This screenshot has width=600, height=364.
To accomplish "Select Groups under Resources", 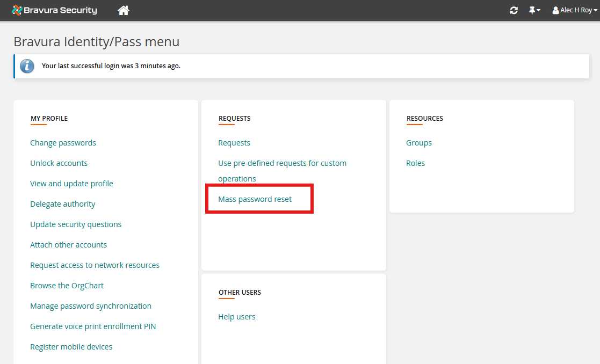I will click(x=419, y=142).
